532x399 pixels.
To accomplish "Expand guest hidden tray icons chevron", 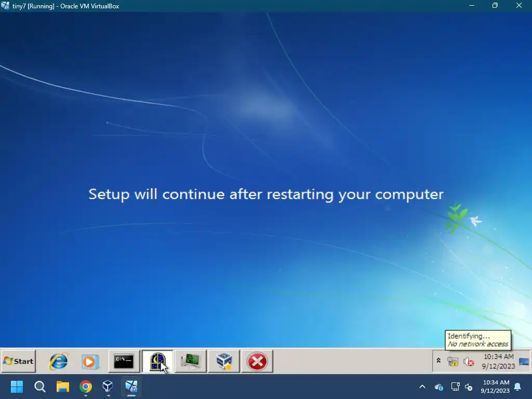I will (x=438, y=361).
